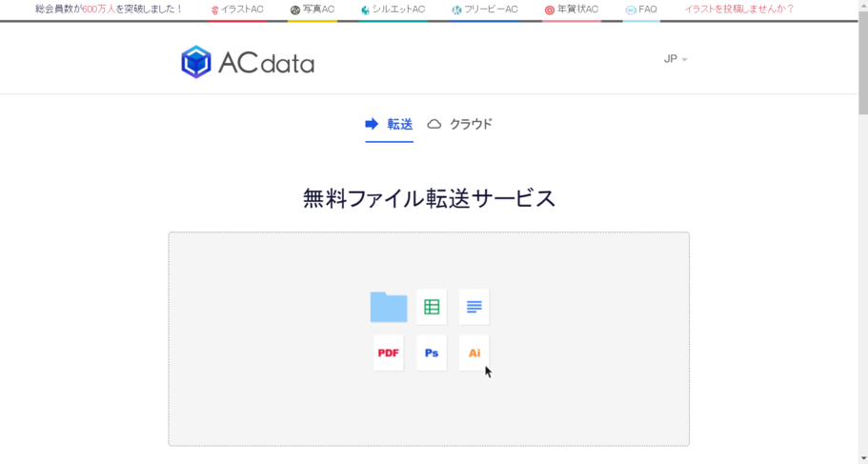Click the blue folder icon
The image size is (868, 464).
coord(389,307)
